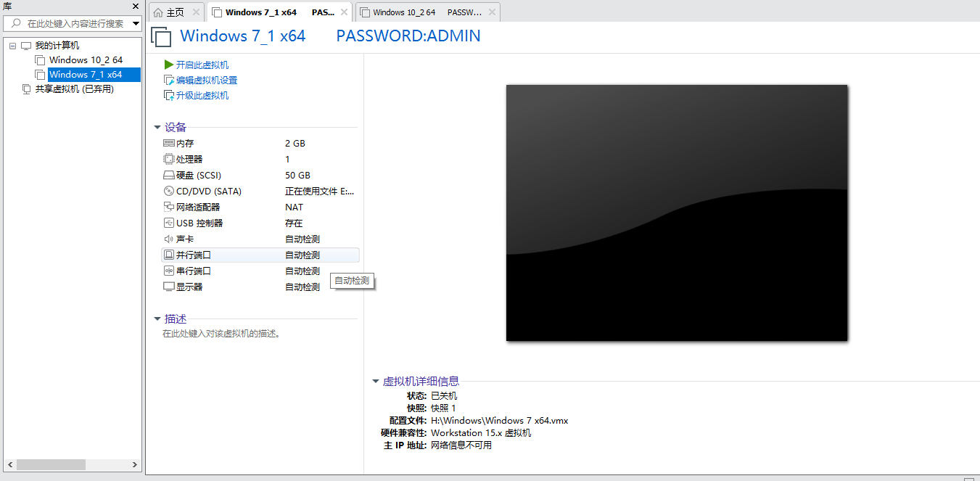Click the network adapter value NAT
This screenshot has height=481, width=980.
[x=295, y=207]
